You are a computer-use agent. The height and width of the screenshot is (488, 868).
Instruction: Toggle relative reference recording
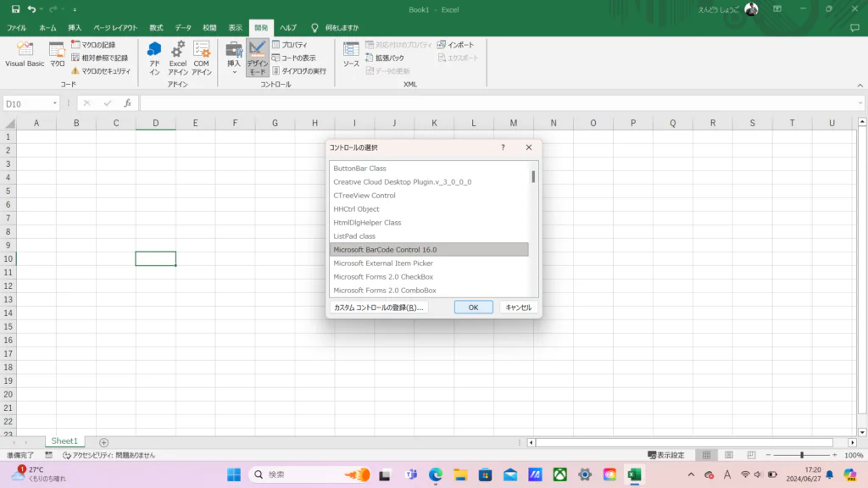(100, 58)
